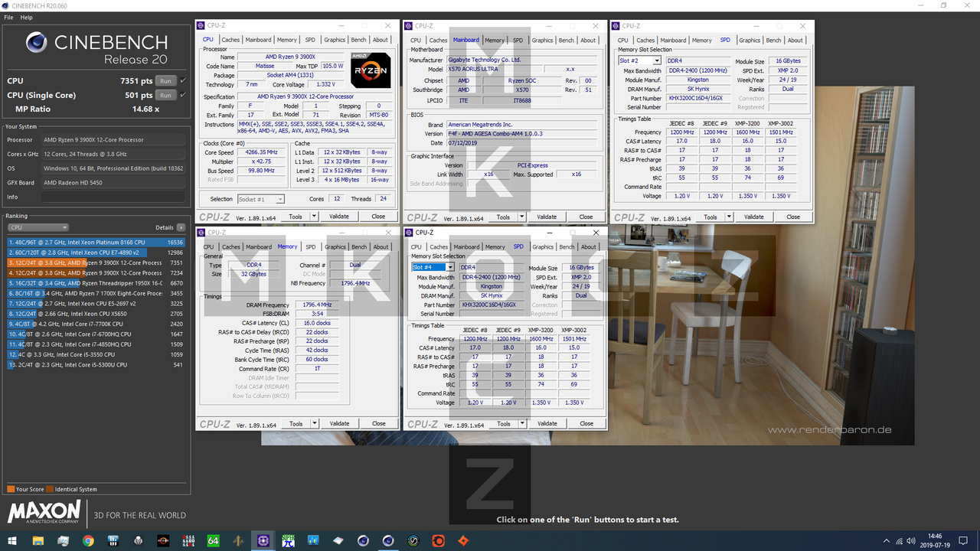Open Super PI taskbar icon
The height and width of the screenshot is (551, 980).
pos(288,541)
